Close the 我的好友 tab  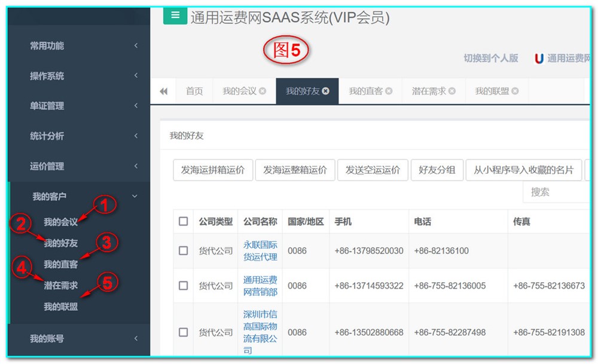click(325, 91)
